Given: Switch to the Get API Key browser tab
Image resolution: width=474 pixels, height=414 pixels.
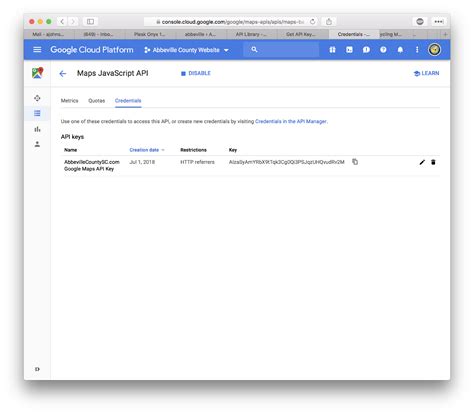Looking at the screenshot, I should (x=302, y=34).
